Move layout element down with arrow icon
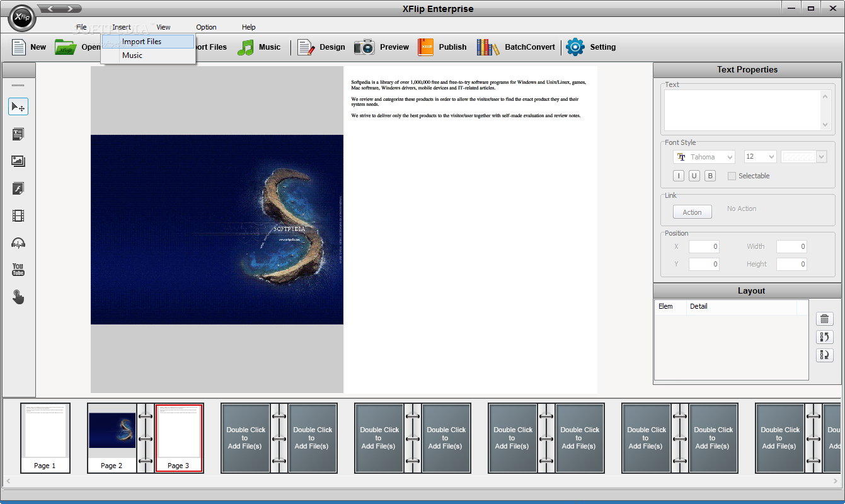This screenshot has height=504, width=845. (825, 355)
